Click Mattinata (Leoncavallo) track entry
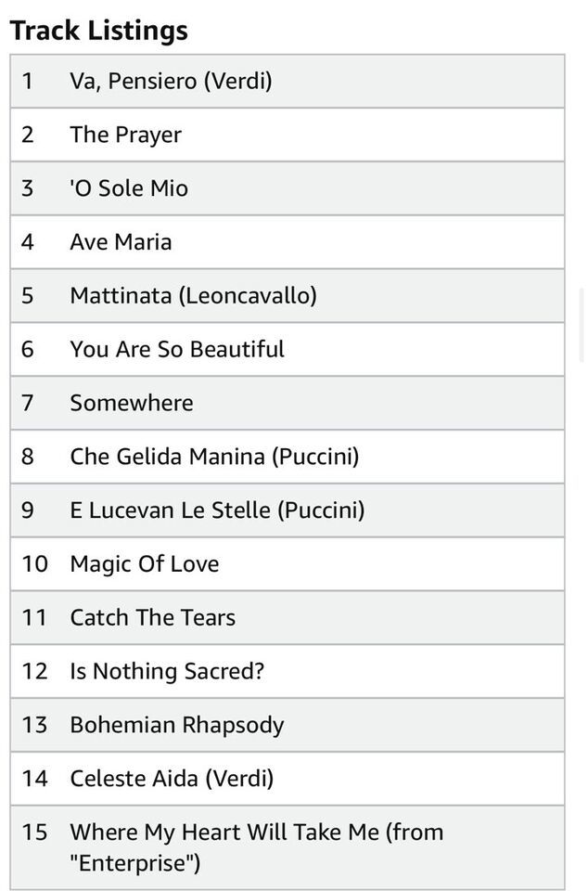The image size is (588, 891). click(288, 296)
